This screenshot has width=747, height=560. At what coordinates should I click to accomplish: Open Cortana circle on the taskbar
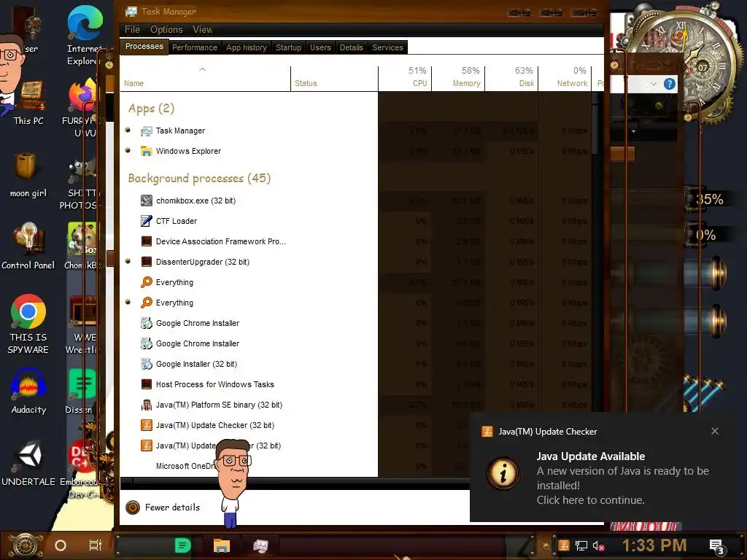61,545
